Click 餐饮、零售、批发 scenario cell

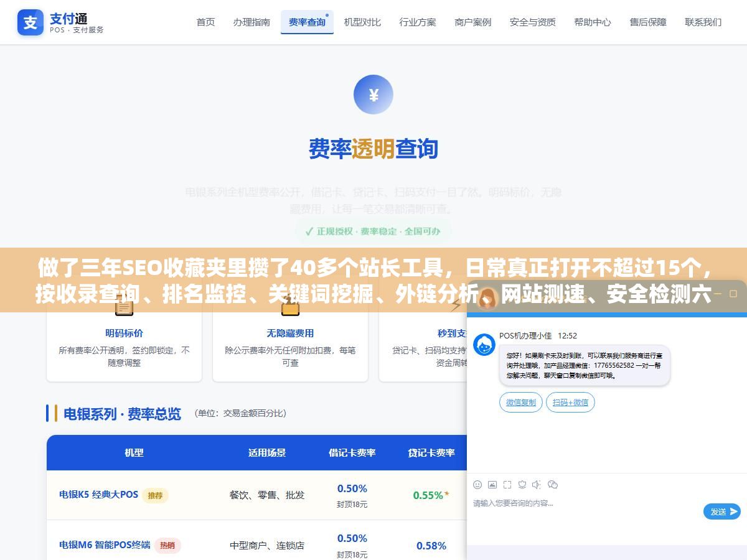pyautogui.click(x=267, y=495)
